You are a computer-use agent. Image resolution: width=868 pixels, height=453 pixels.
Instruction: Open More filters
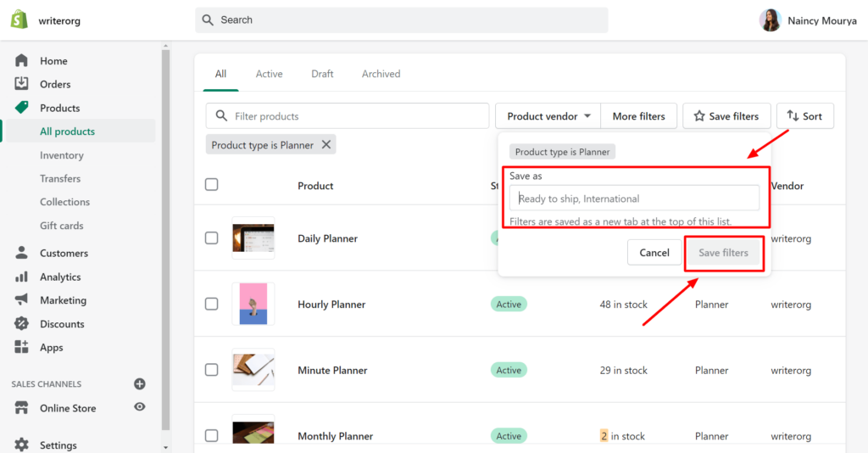click(x=639, y=116)
